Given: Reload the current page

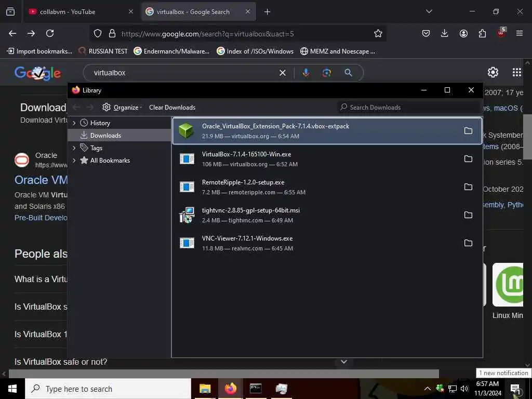Looking at the screenshot, I should [50, 33].
